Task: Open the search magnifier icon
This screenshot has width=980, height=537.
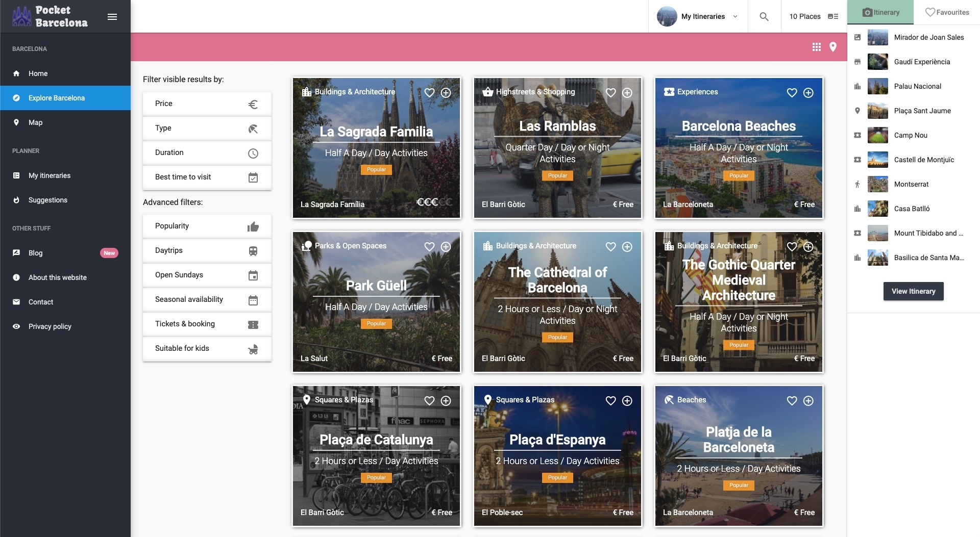Action: pyautogui.click(x=764, y=16)
